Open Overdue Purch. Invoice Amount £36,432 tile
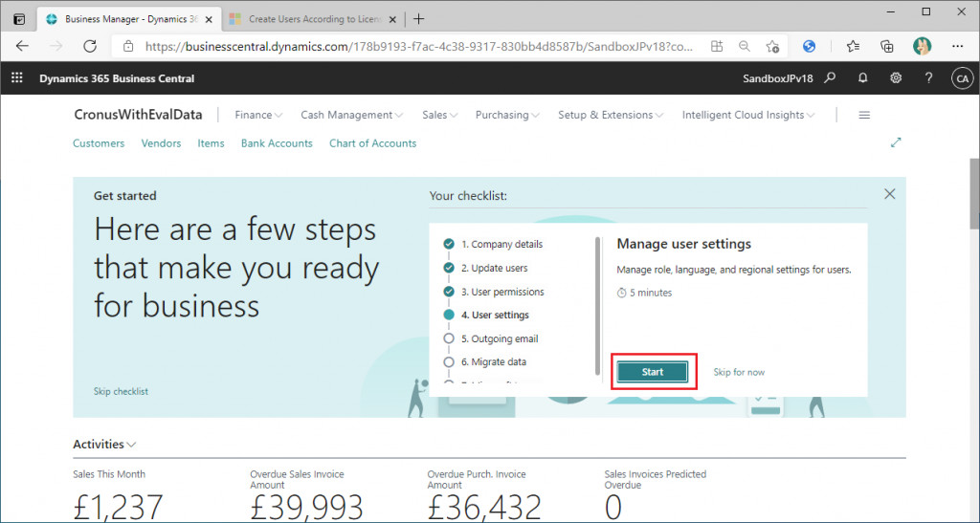 click(x=483, y=496)
